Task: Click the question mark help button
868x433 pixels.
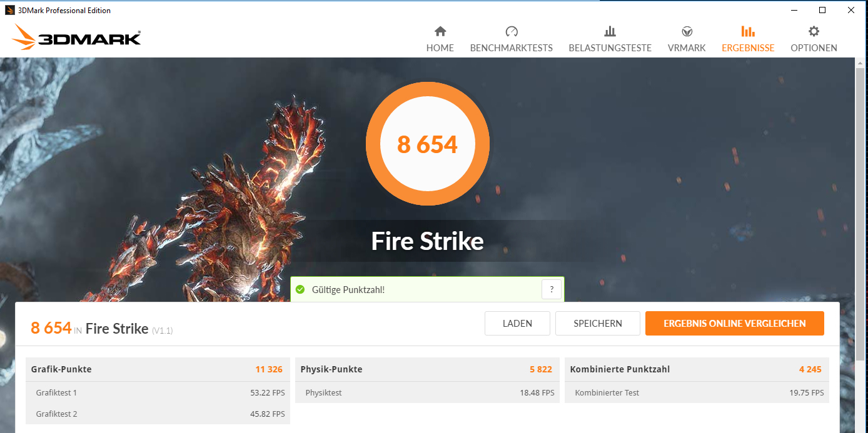Action: [x=552, y=289]
